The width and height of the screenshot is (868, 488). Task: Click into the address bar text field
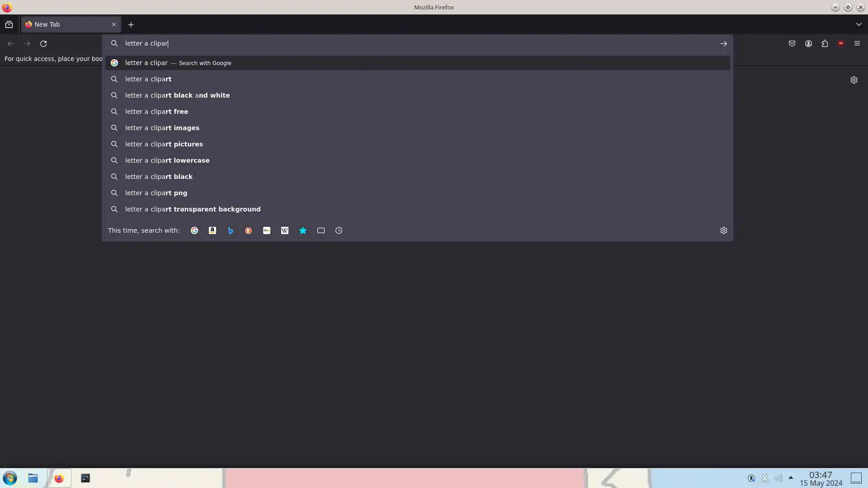[407, 43]
